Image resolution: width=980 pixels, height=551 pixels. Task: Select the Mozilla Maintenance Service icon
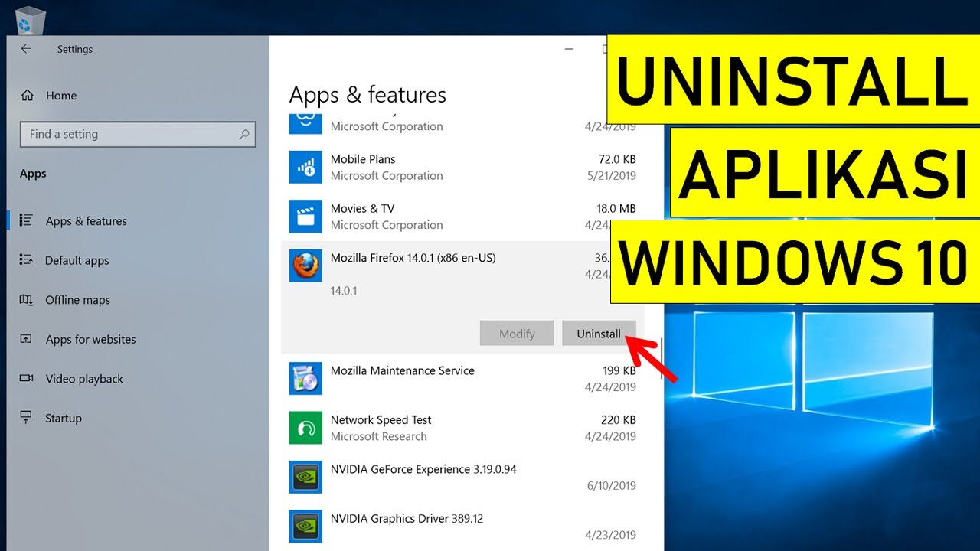pos(305,378)
